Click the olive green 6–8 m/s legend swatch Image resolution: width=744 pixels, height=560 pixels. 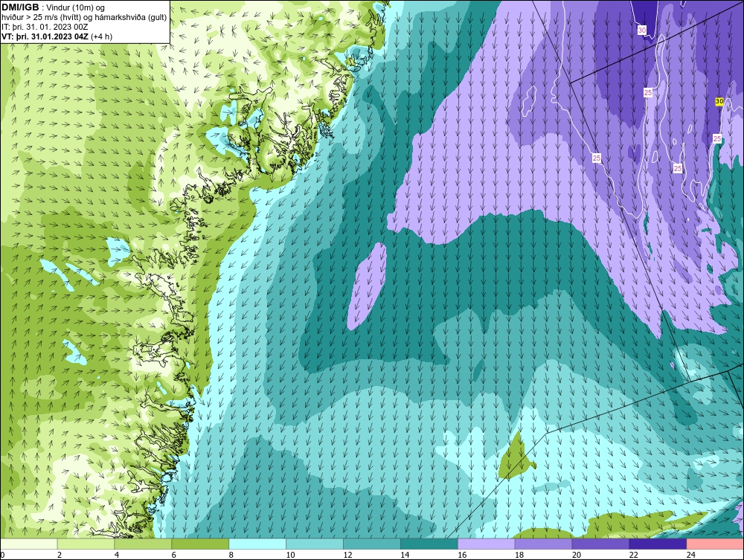(200, 544)
